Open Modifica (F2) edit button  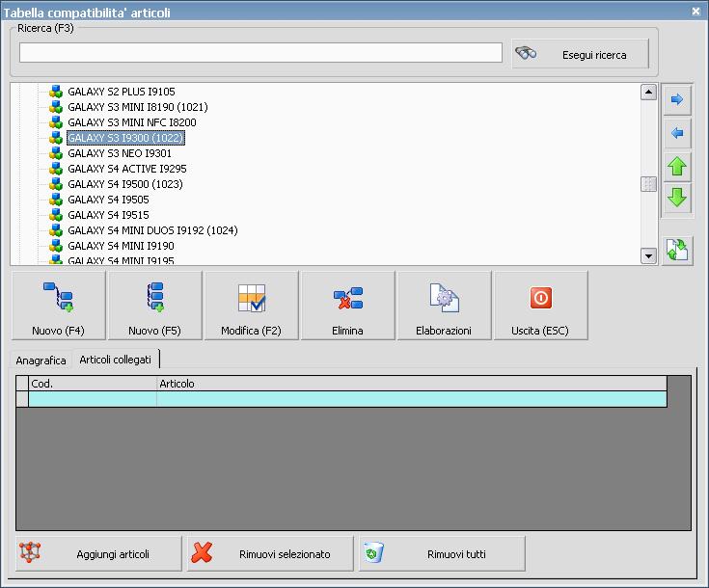(x=252, y=305)
